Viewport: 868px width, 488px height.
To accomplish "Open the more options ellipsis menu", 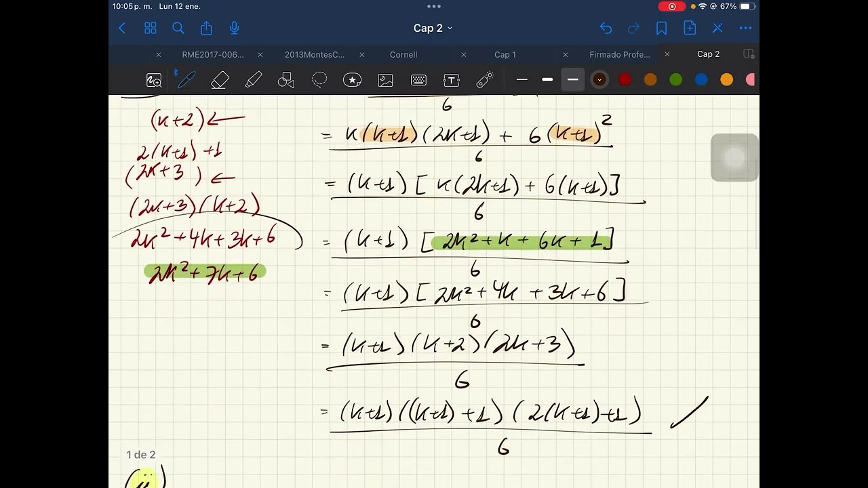I will [746, 28].
